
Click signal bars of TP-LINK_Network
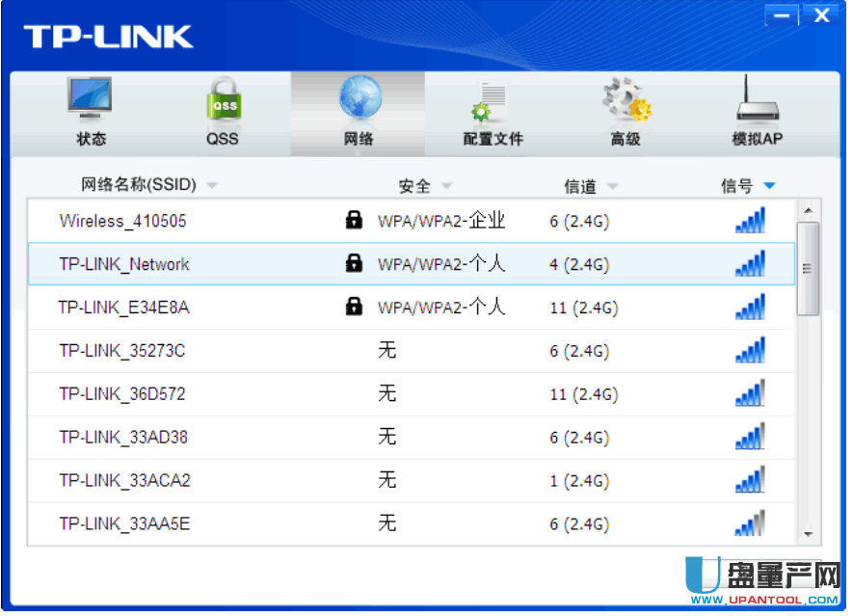coord(750,263)
